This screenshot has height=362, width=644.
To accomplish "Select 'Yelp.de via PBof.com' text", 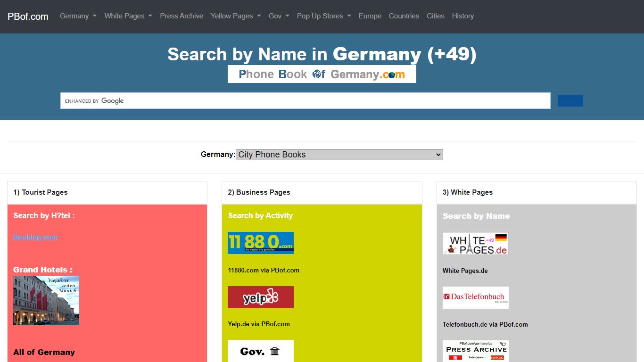I will [259, 324].
